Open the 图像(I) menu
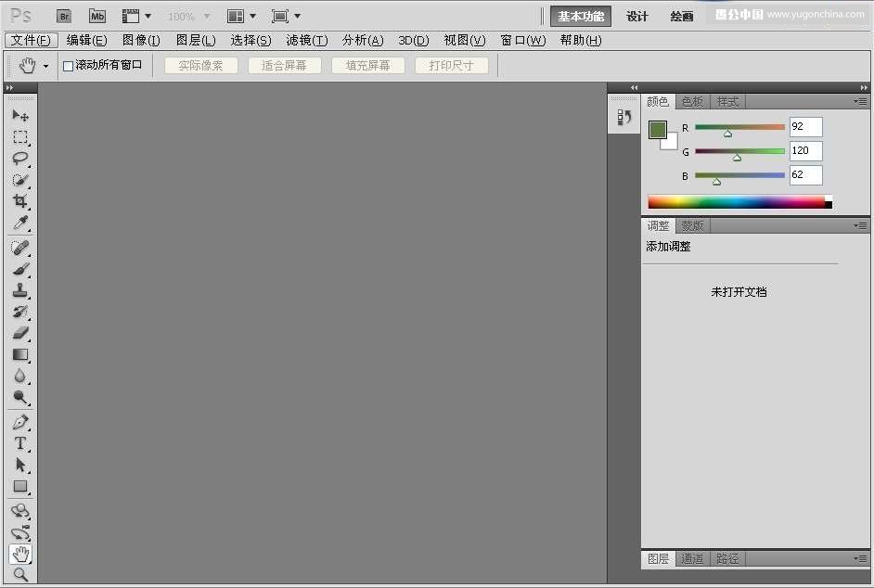 pyautogui.click(x=141, y=40)
